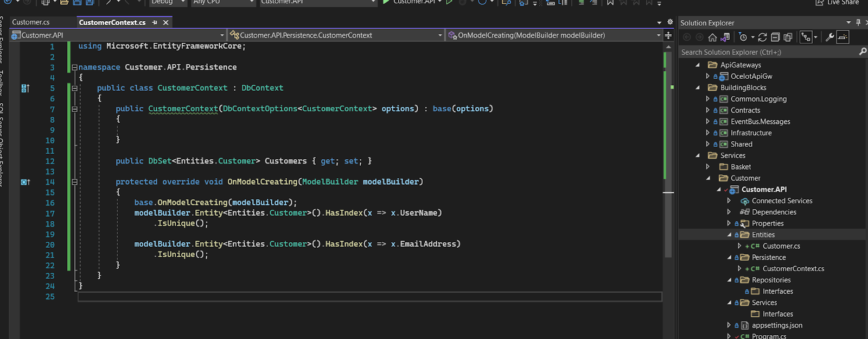The width and height of the screenshot is (868, 339).
Task: Open the Pending Changes Filter clock icon
Action: coord(743,37)
